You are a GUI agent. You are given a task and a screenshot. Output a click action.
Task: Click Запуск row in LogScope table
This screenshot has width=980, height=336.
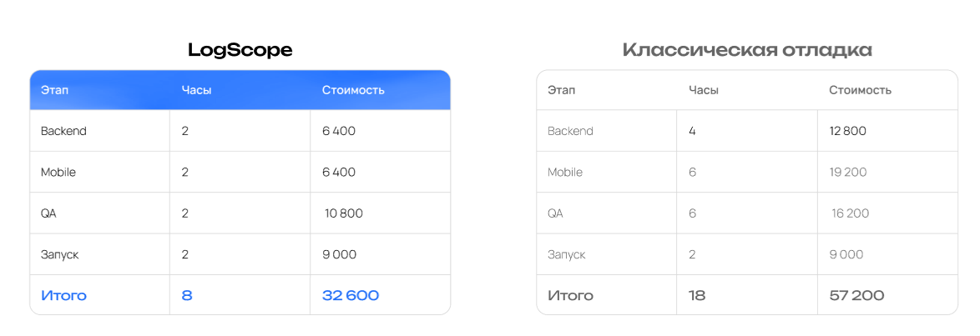[x=60, y=254]
